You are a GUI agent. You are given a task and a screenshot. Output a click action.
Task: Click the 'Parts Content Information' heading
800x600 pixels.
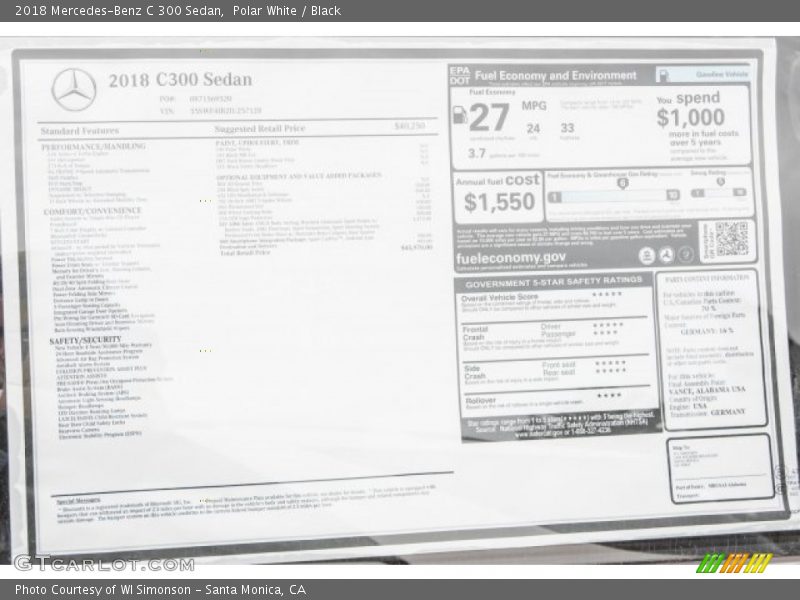pyautogui.click(x=707, y=279)
